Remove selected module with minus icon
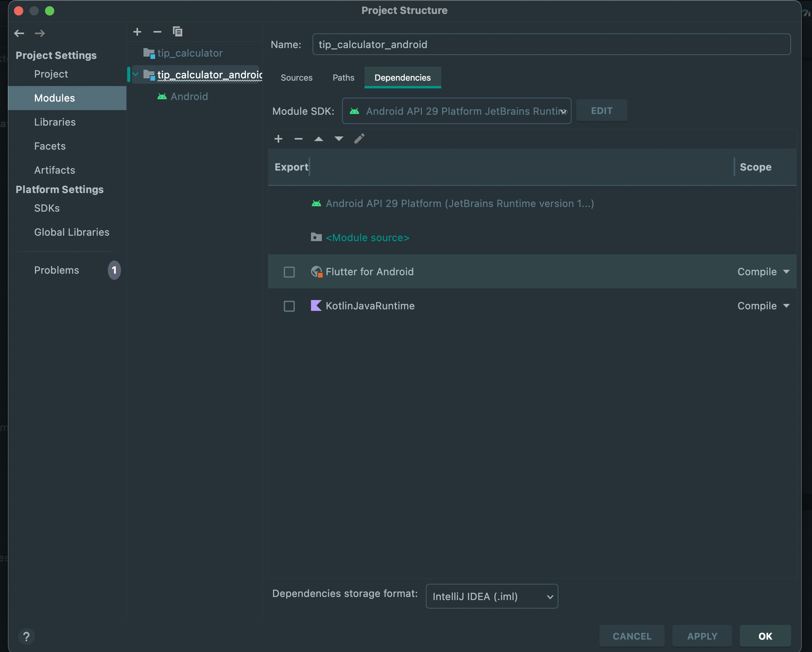The image size is (812, 652). point(157,32)
